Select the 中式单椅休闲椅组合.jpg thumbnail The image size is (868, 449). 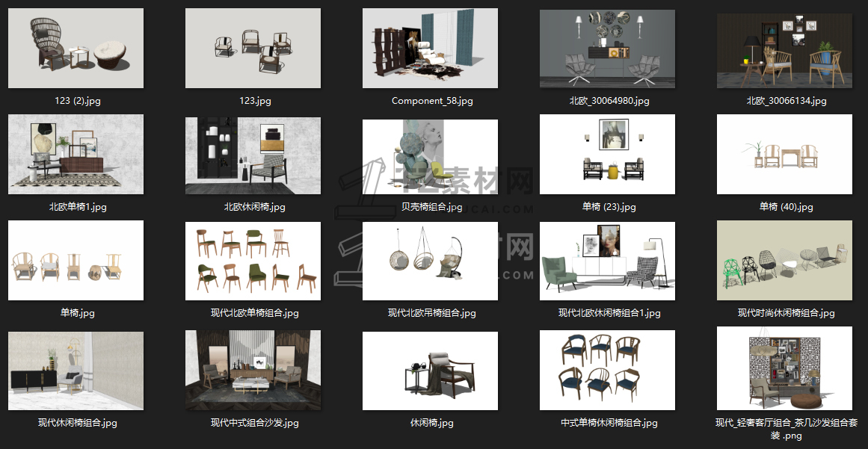[607, 371]
